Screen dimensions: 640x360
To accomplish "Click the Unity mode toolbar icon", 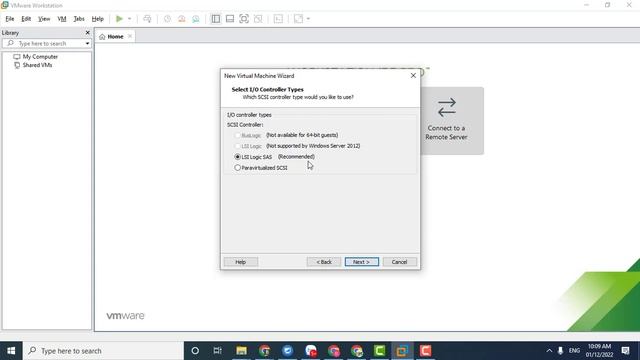I will (x=258, y=19).
